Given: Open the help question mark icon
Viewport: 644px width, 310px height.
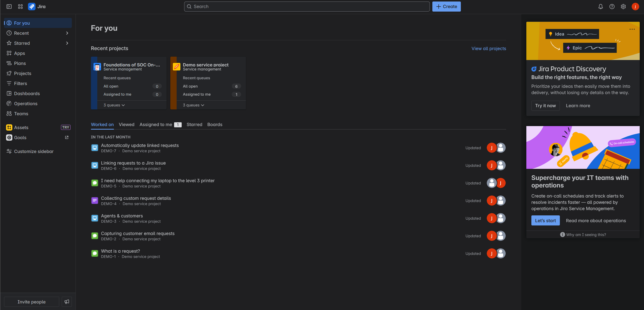Looking at the screenshot, I should 612,7.
